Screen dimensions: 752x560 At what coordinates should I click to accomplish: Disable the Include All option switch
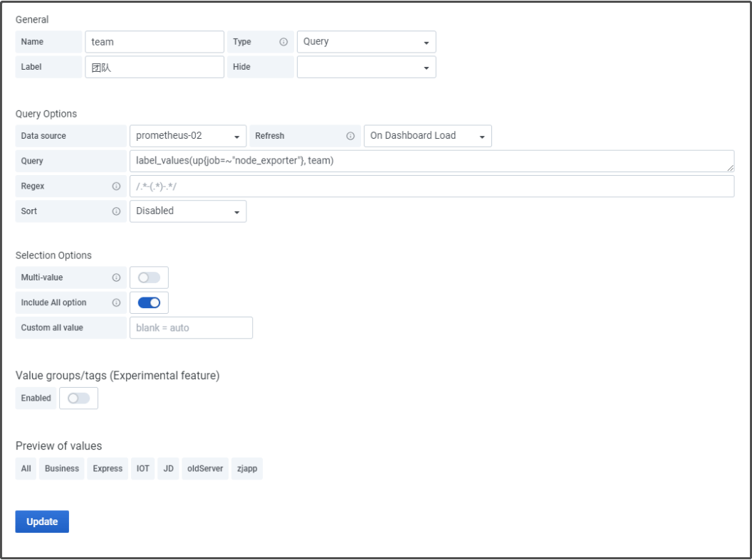pyautogui.click(x=149, y=302)
